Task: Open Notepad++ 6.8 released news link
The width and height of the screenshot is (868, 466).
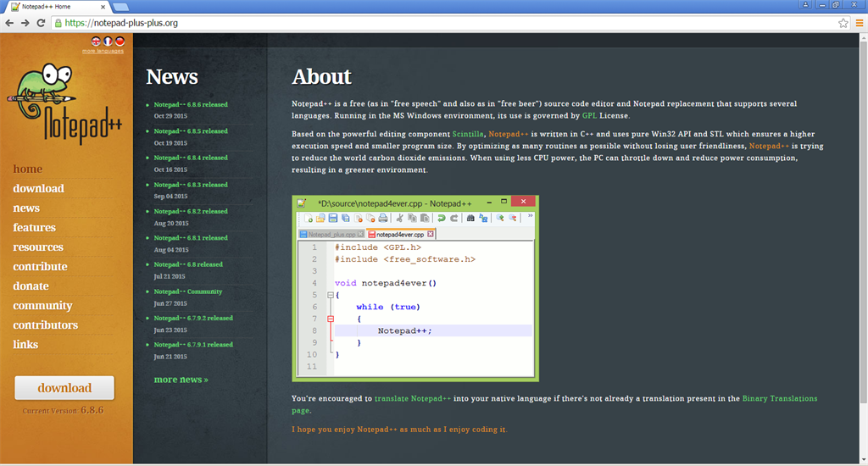Action: tap(188, 264)
